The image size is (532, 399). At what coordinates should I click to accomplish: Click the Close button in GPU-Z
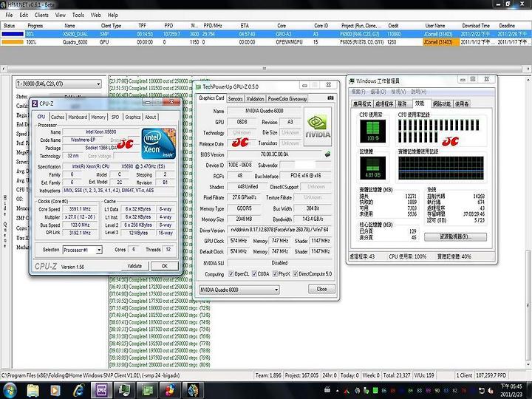pos(321,289)
